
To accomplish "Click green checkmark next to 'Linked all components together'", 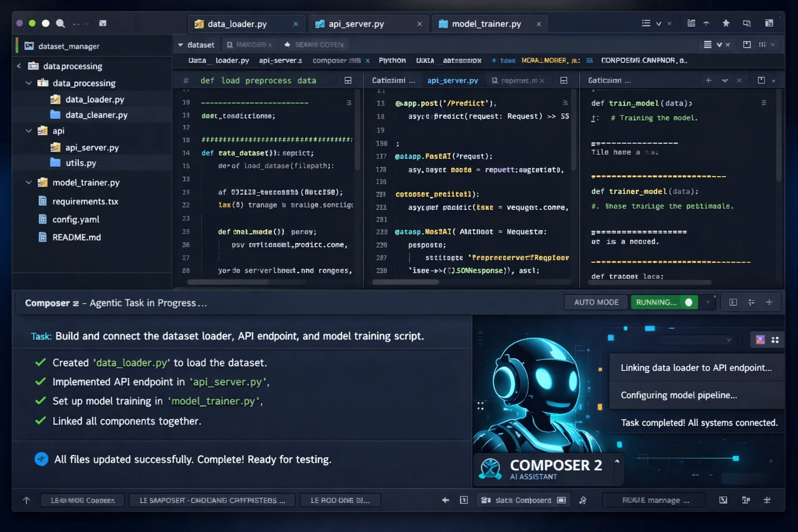I will pos(41,421).
